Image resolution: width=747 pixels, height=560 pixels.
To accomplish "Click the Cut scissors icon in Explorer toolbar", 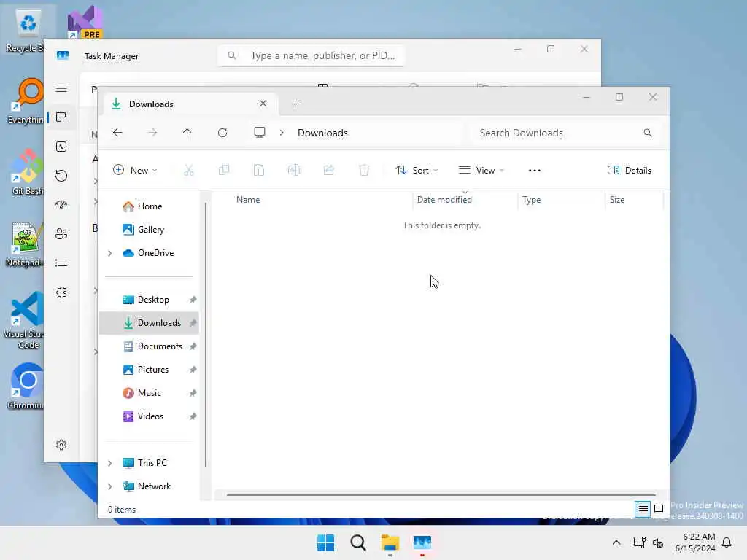I will (x=189, y=170).
